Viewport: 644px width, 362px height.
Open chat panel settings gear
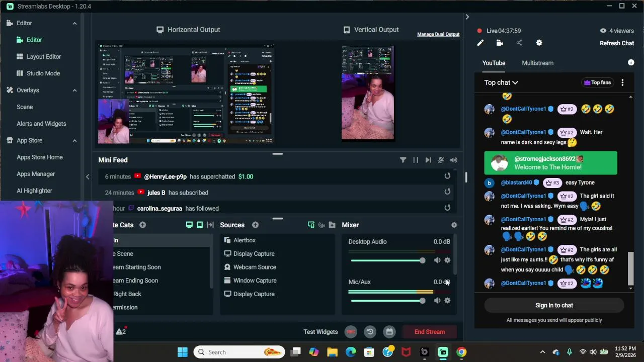tap(539, 43)
